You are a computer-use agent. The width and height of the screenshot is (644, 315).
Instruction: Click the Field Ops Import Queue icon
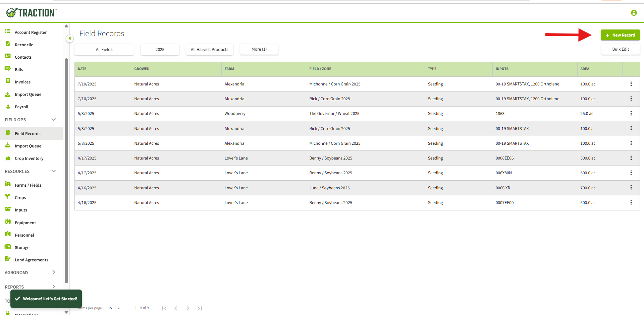(8, 145)
